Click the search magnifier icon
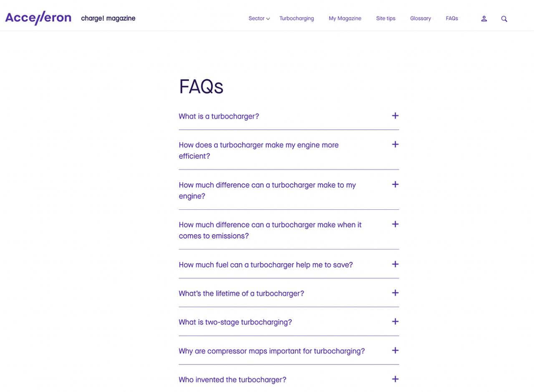 point(504,19)
